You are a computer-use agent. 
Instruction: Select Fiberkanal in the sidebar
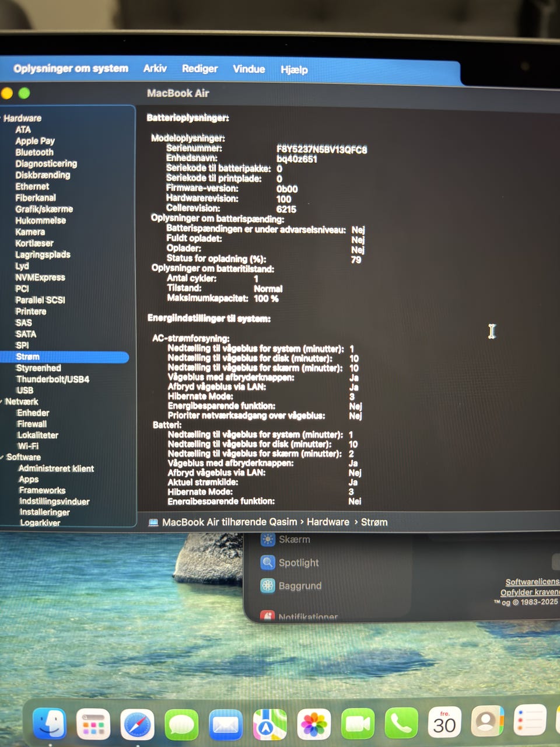click(x=36, y=198)
